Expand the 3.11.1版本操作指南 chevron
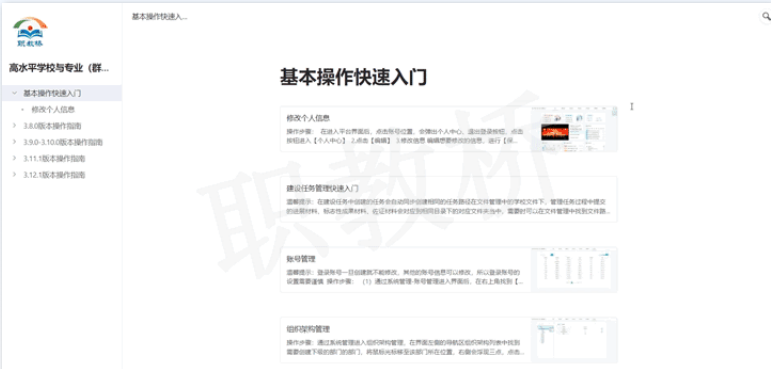This screenshot has width=771, height=369. click(x=15, y=158)
